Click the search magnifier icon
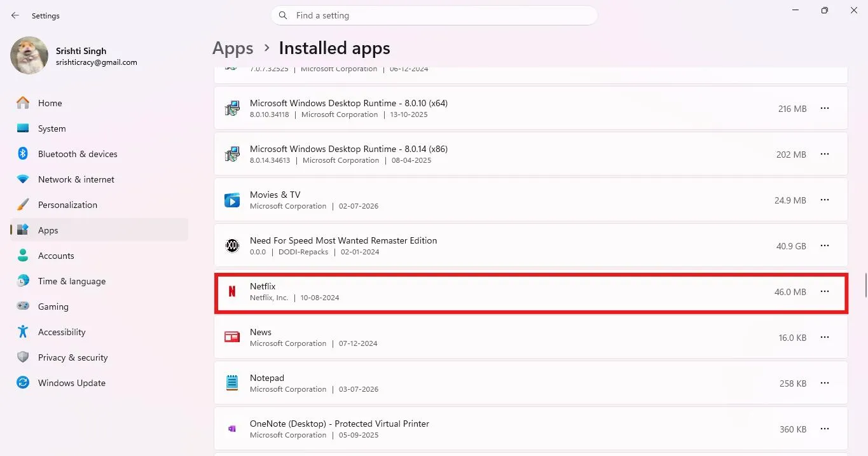 283,15
